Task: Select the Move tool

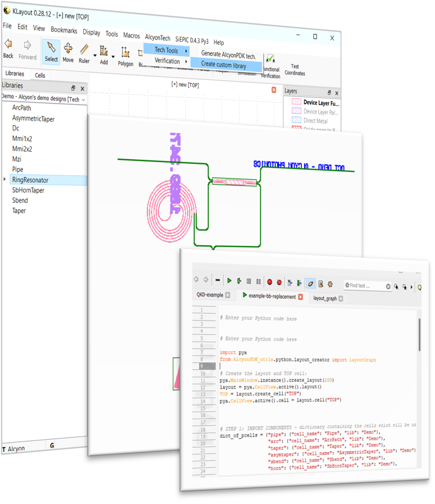Action: (68, 52)
